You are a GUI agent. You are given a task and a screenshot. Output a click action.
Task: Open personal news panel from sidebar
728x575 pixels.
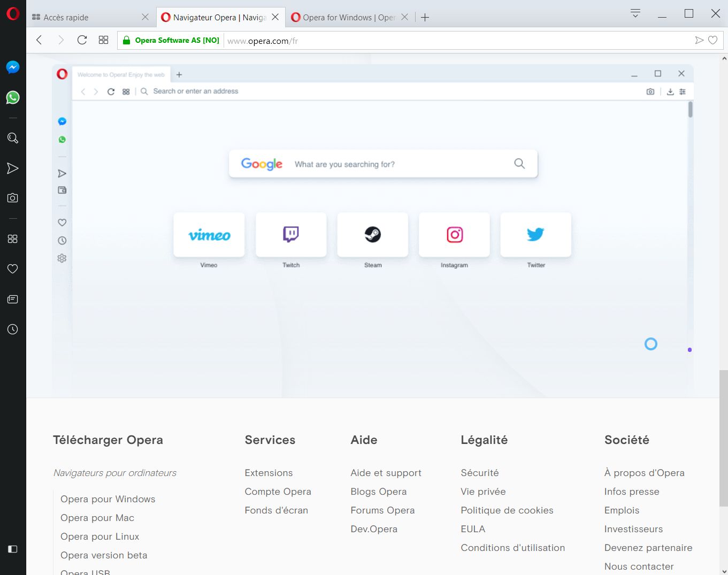pyautogui.click(x=12, y=299)
